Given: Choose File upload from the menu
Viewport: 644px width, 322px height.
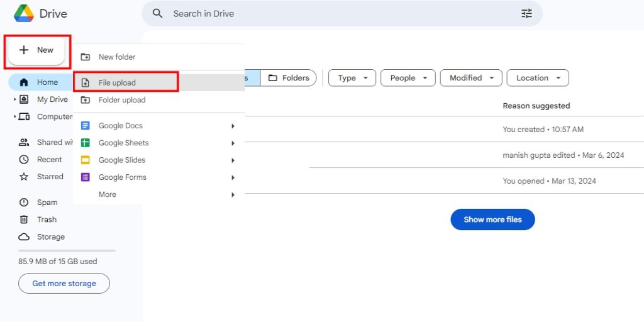Looking at the screenshot, I should click(x=158, y=83).
